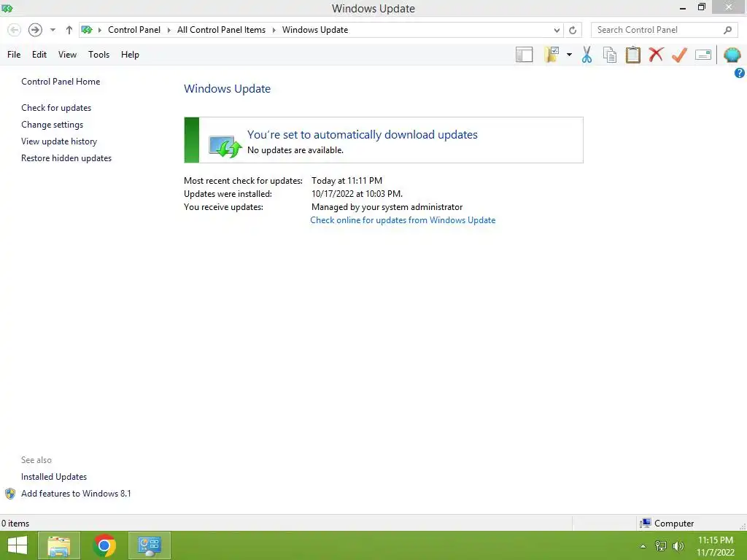Open the Edit menu

[x=39, y=54]
